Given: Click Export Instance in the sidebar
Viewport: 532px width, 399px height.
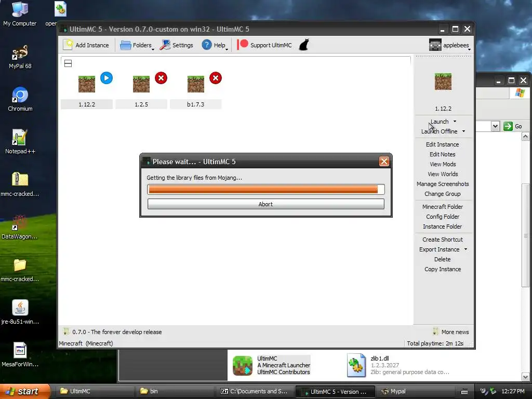Looking at the screenshot, I should pos(440,249).
